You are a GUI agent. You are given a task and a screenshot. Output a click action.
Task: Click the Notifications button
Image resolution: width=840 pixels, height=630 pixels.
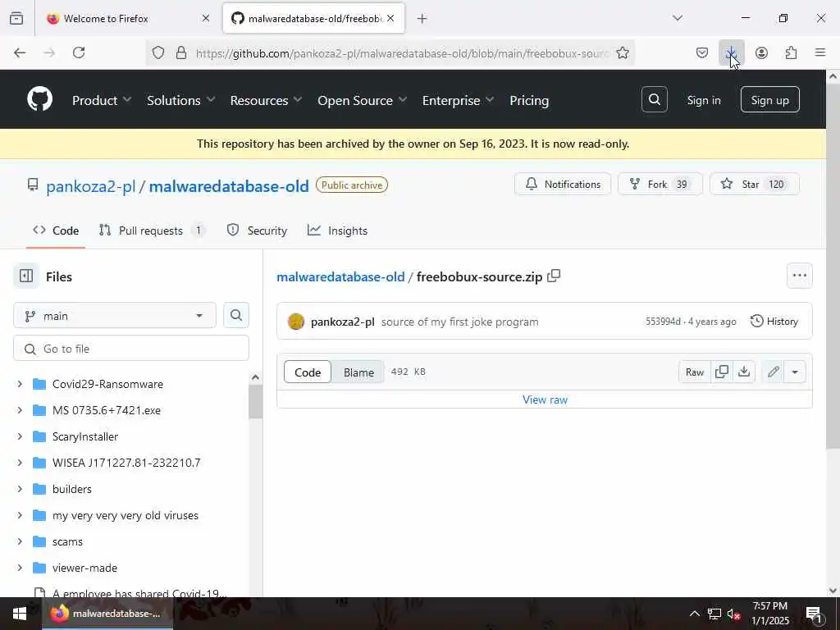(x=563, y=184)
